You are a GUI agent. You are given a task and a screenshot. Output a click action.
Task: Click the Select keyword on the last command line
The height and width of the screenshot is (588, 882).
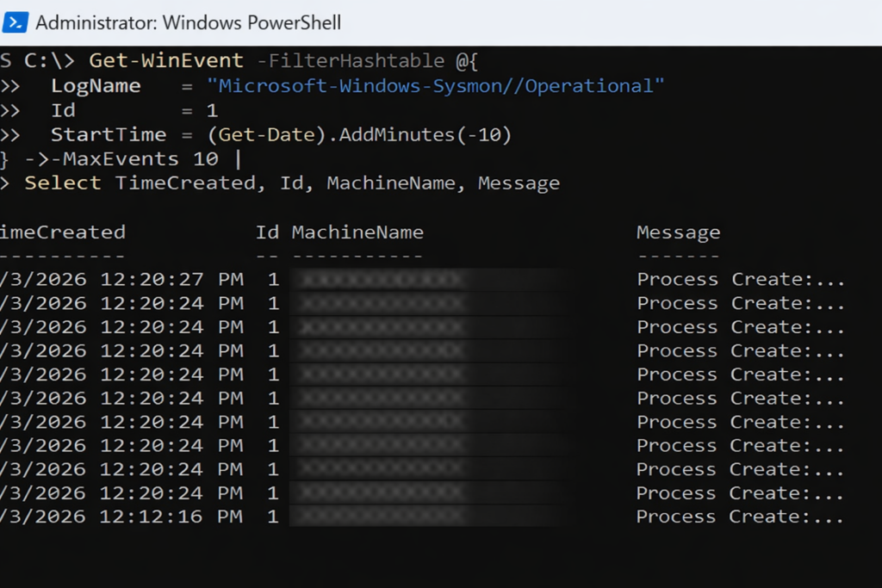tap(62, 183)
